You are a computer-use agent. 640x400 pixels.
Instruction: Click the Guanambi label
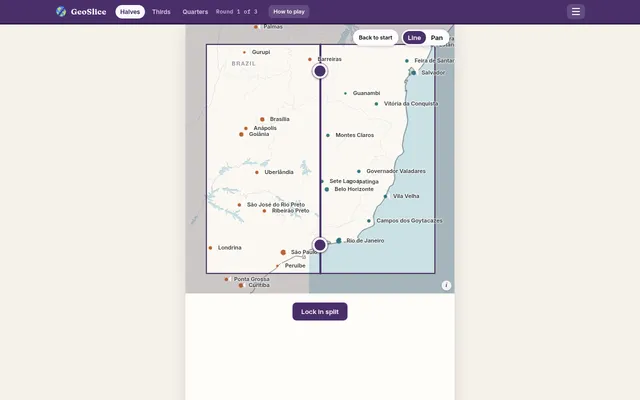pyautogui.click(x=367, y=93)
